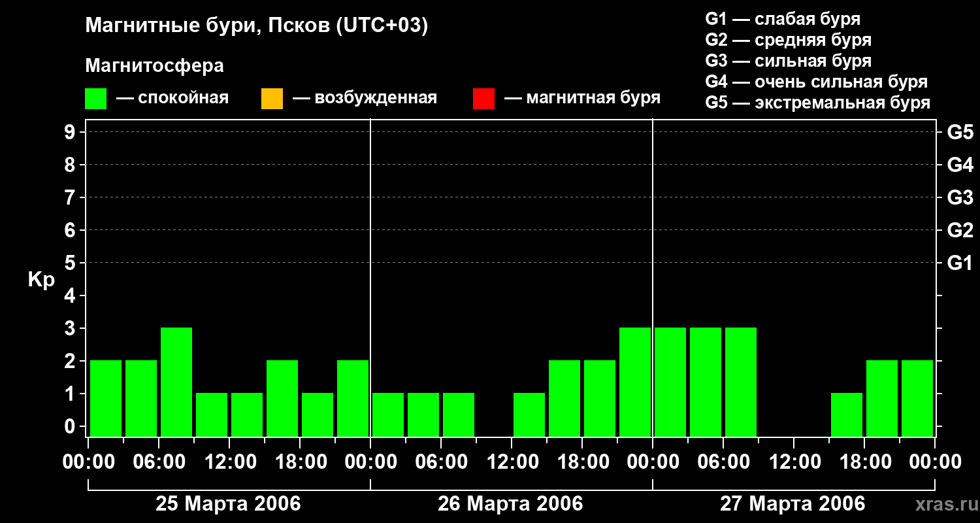Image resolution: width=980 pixels, height=523 pixels.
Task: Click the '— магнитная буря' legend label
Action: coord(582,99)
